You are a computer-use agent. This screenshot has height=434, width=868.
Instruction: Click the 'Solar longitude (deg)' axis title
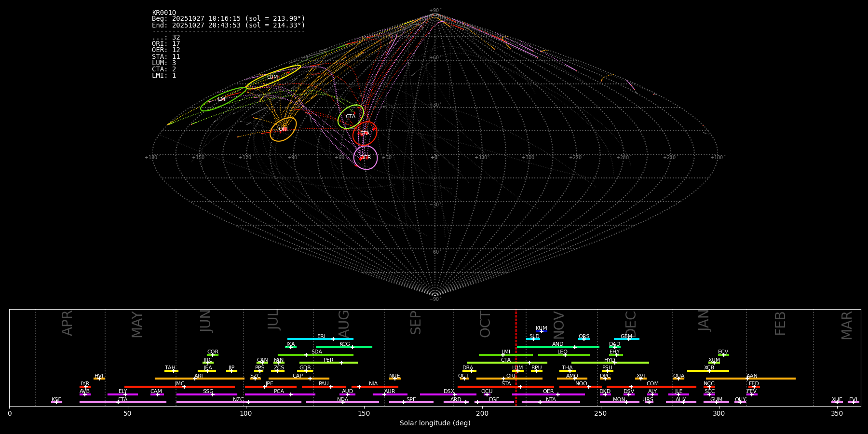tap(435, 423)
